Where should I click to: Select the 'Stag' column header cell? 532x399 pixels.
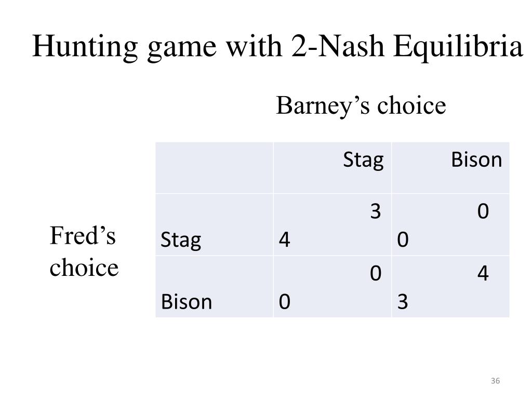tap(332, 168)
